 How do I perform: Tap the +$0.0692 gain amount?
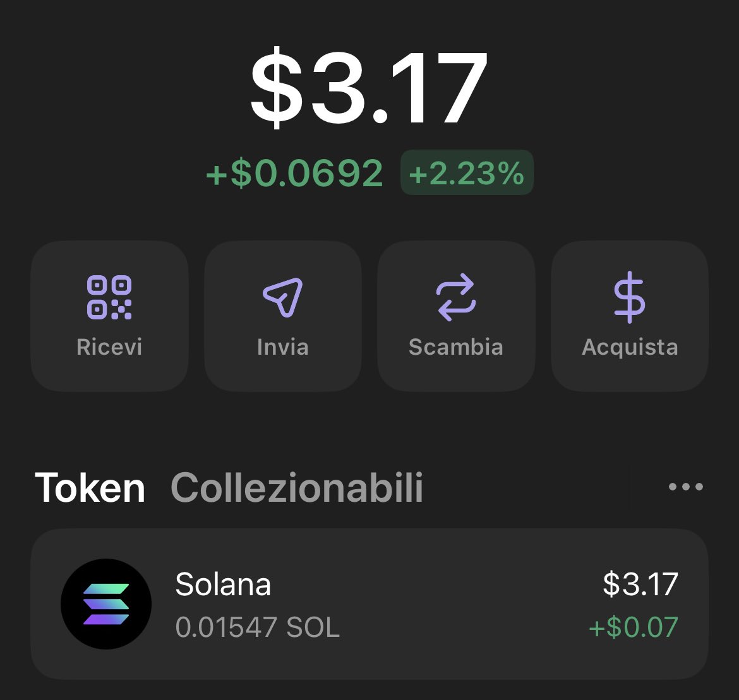click(294, 173)
